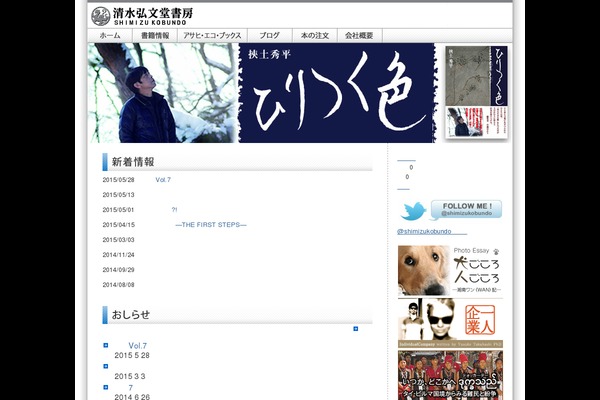Open the 一人企業 banner
Image resolution: width=600 pixels, height=400 pixels.
coord(450,323)
